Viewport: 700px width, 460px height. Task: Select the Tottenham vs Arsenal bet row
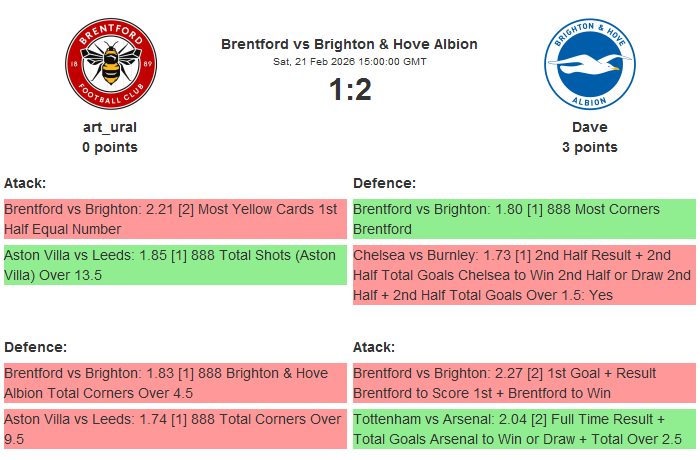[524, 428]
